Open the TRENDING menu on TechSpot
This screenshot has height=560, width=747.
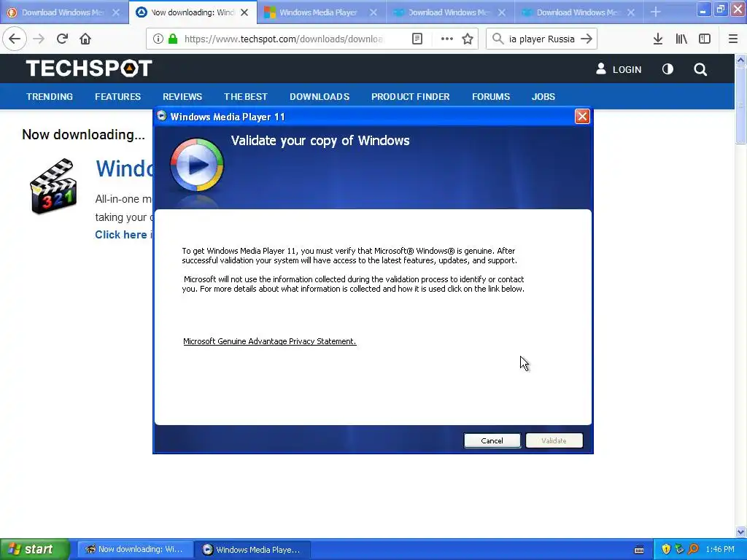(x=50, y=97)
